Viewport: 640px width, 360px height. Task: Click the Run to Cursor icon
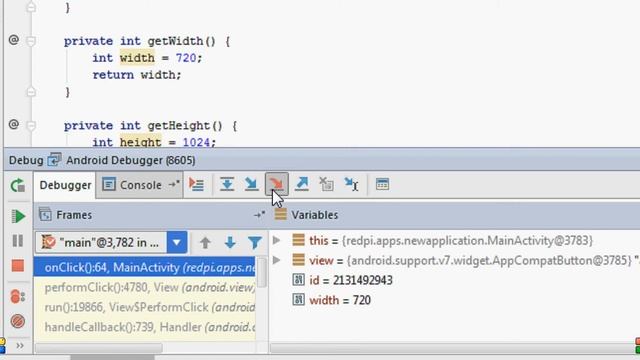[351, 184]
